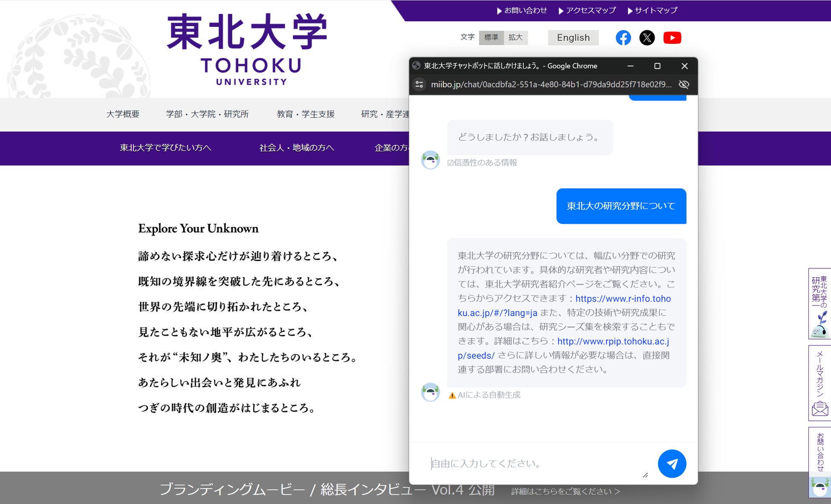The height and width of the screenshot is (504, 831).
Task: Click the chatbot mascot お問い合わせ side tab
Action: click(x=819, y=462)
